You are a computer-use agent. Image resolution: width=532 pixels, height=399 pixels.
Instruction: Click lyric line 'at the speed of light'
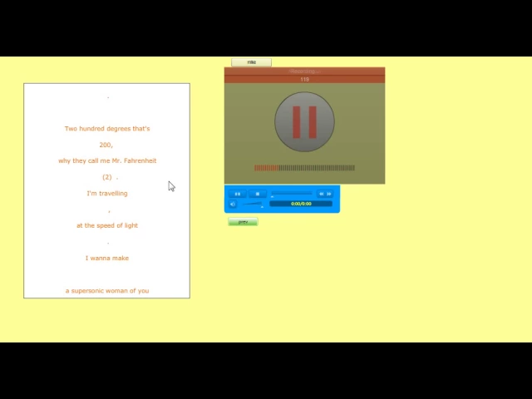point(107,225)
